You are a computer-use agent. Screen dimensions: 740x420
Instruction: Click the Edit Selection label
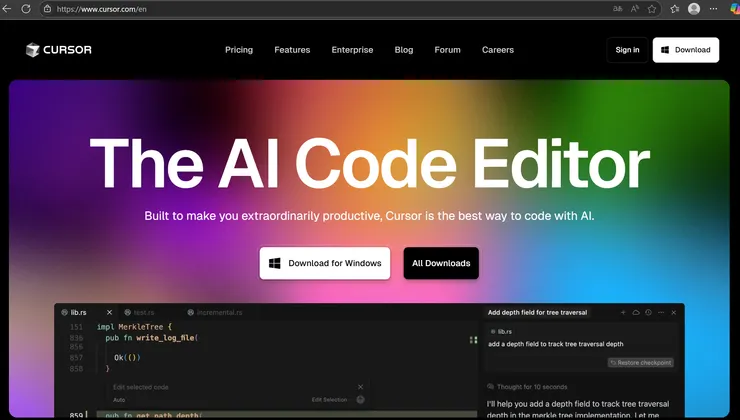pyautogui.click(x=329, y=400)
